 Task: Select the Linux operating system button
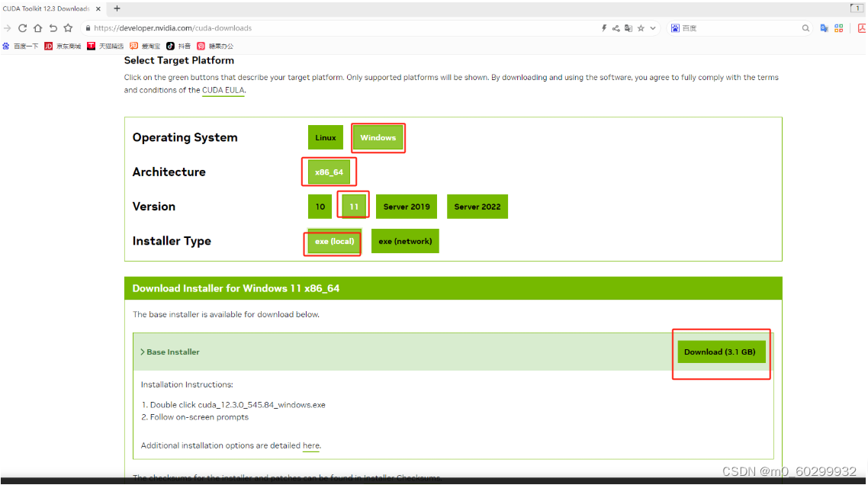pos(326,137)
